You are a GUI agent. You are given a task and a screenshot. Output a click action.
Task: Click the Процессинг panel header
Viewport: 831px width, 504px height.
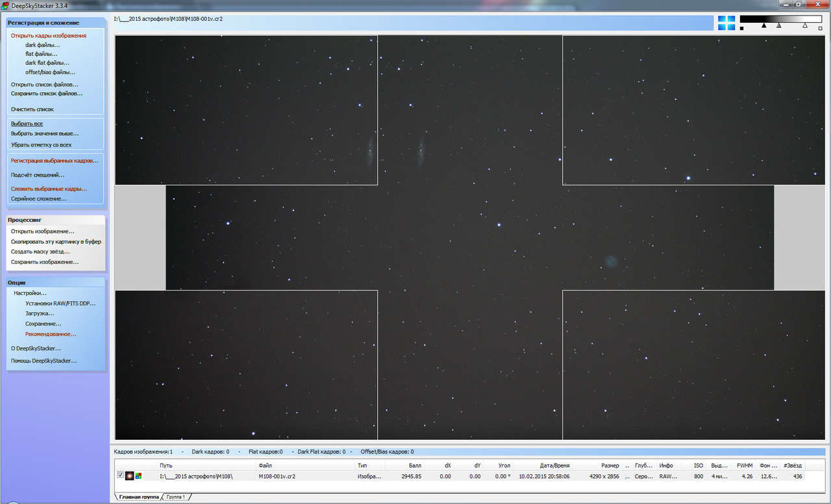coord(55,220)
